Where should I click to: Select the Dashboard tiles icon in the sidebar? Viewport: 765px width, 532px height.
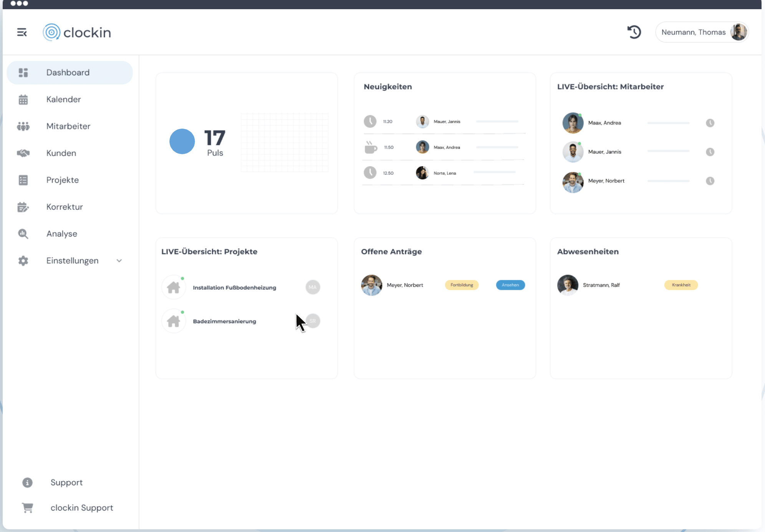[23, 73]
